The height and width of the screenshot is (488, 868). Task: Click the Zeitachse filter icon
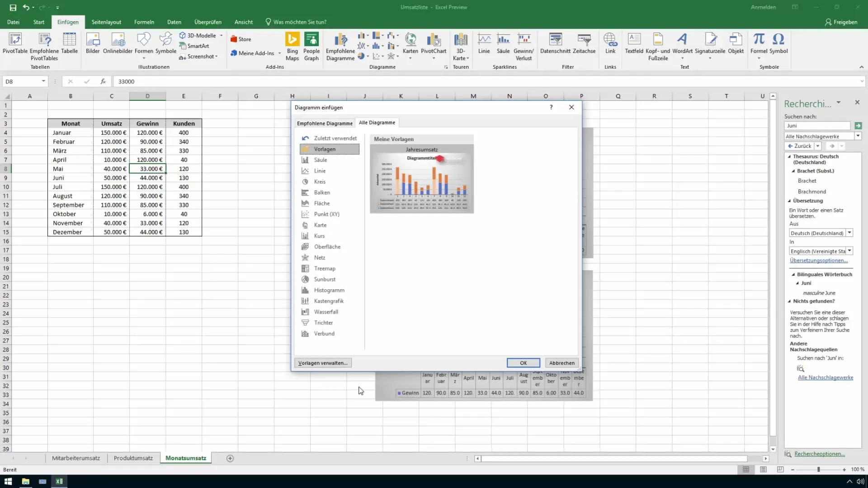click(x=584, y=43)
